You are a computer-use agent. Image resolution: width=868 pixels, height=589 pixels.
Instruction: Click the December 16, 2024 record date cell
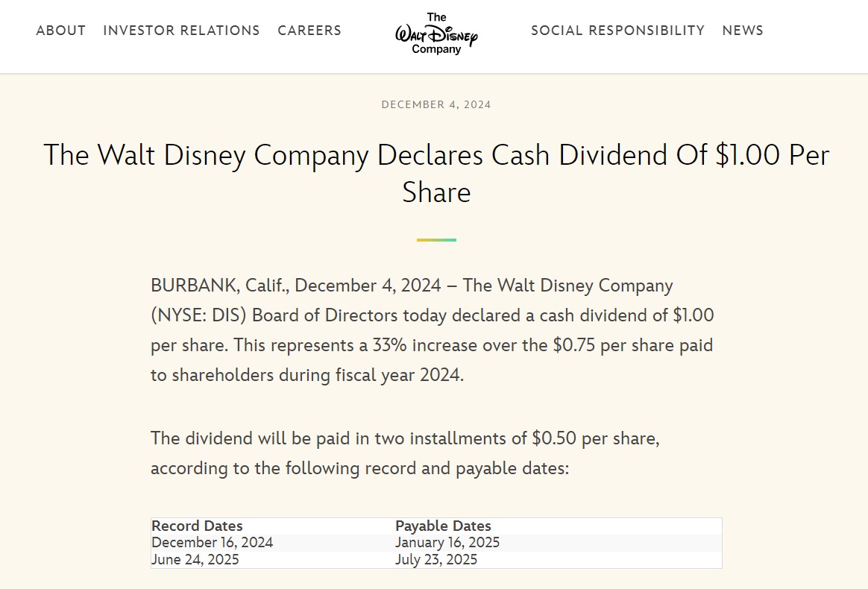[x=213, y=543]
